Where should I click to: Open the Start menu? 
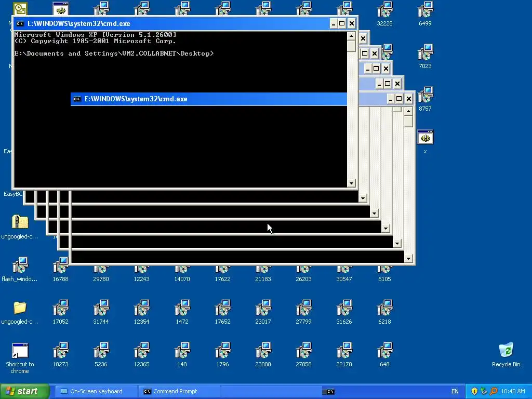24,391
